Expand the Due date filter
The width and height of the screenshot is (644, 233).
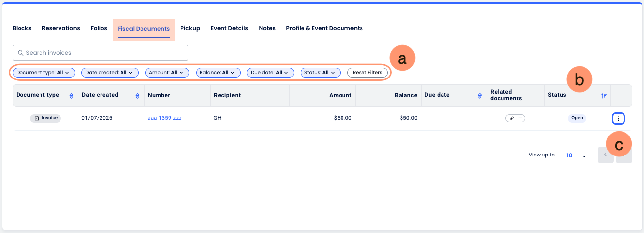point(270,73)
